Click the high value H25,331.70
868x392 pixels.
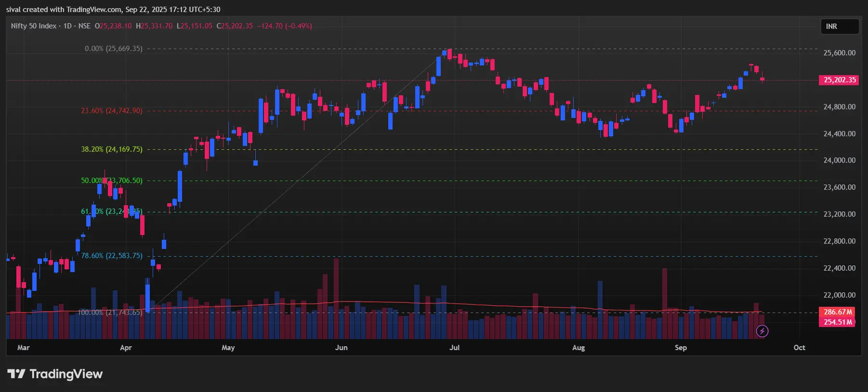154,26
